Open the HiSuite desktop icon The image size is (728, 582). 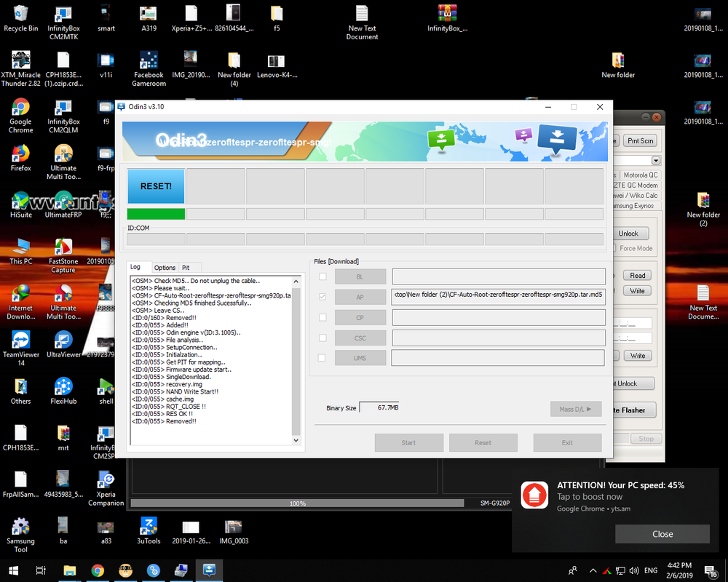[21, 204]
